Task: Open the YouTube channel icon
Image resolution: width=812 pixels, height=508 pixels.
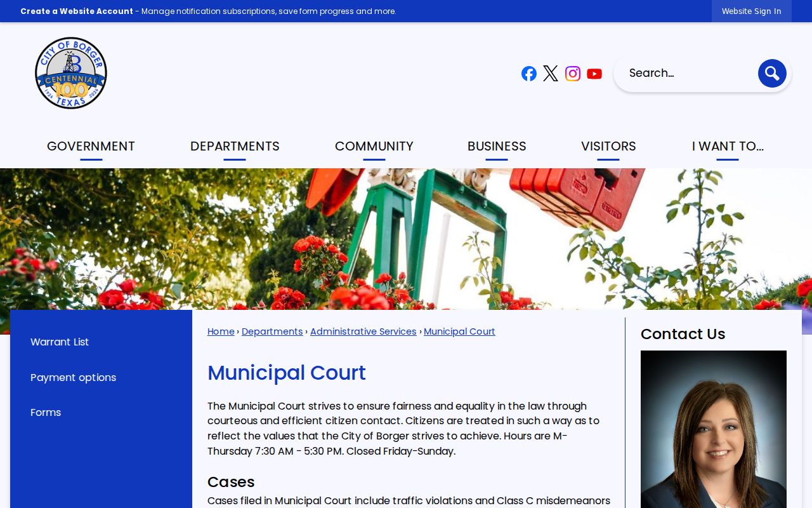Action: (x=594, y=74)
